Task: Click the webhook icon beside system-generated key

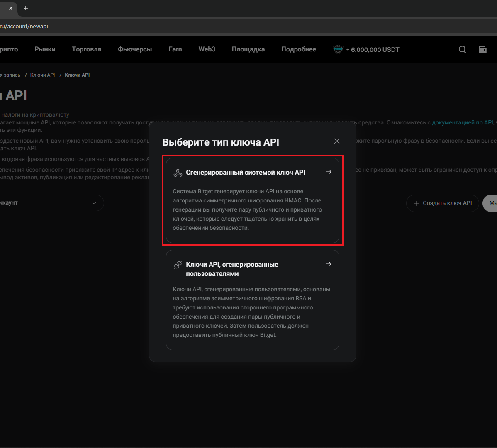Action: click(x=178, y=173)
